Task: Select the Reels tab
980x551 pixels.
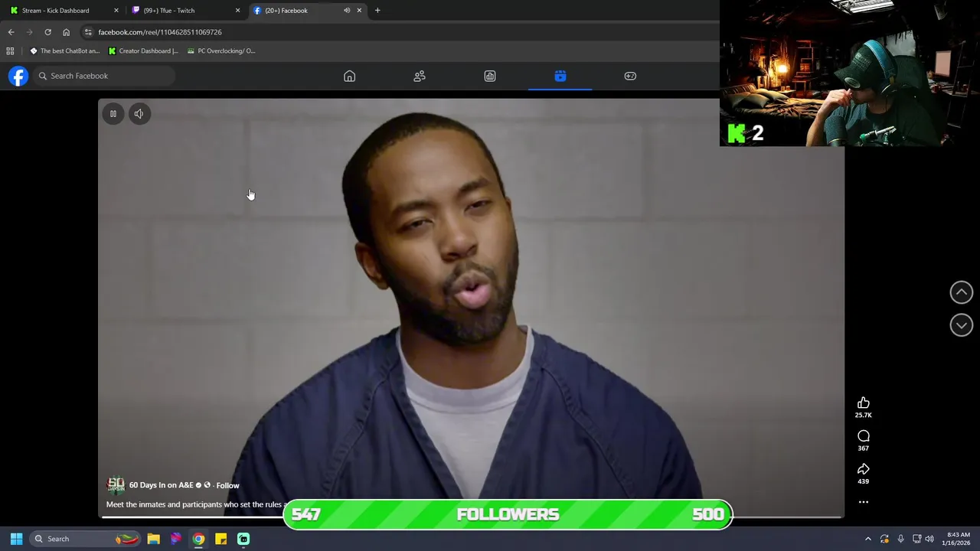Action: (x=560, y=76)
